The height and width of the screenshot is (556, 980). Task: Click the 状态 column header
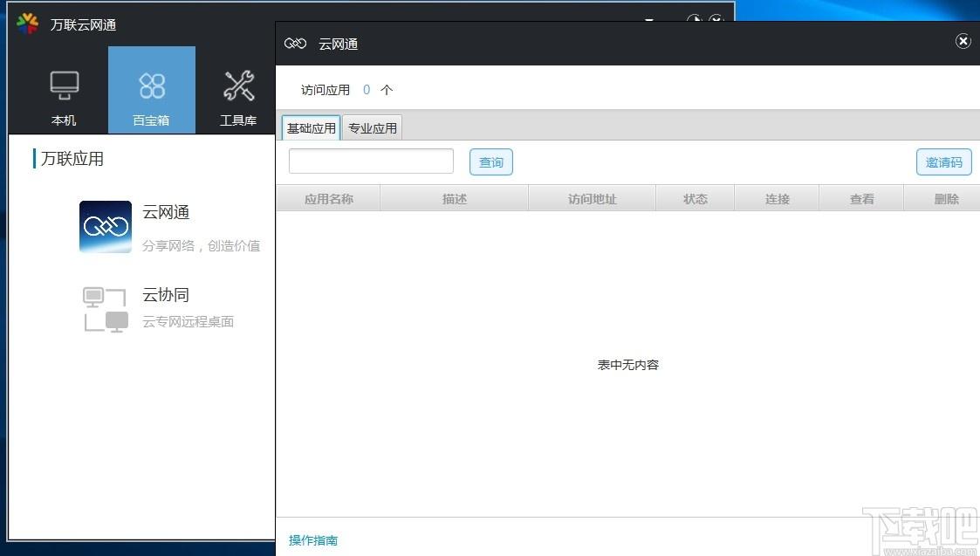(696, 199)
